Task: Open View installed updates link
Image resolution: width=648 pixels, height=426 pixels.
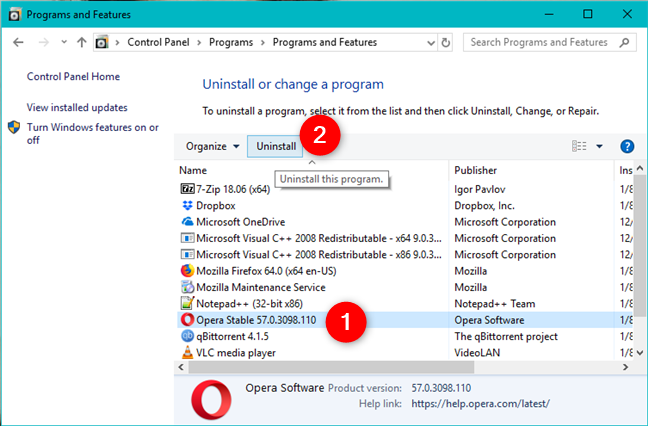Action: click(x=77, y=107)
